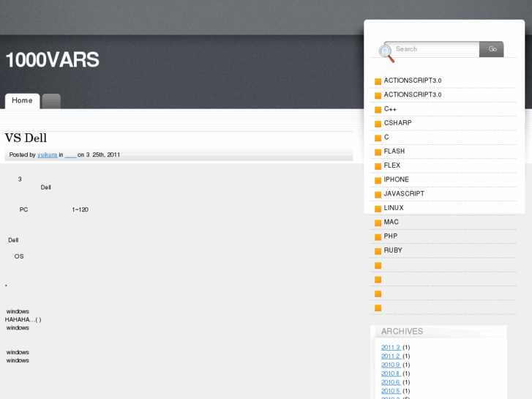
Task: Open the MAC category
Action: [x=391, y=222]
